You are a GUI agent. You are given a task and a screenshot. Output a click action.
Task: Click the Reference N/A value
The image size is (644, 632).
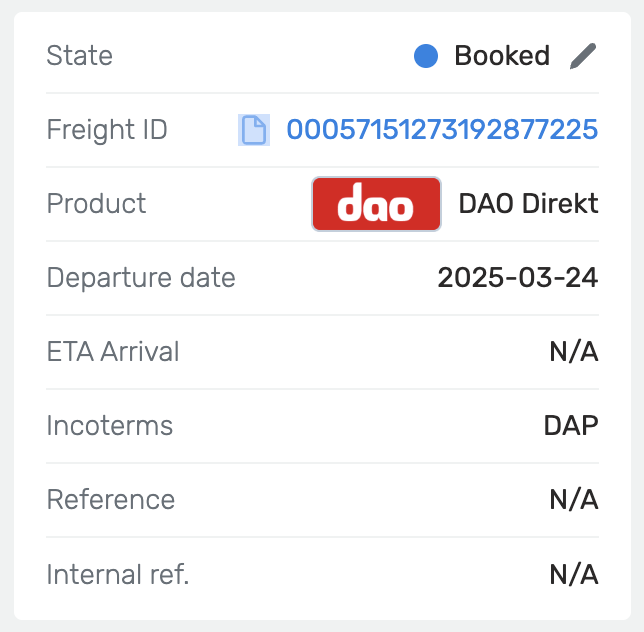pyautogui.click(x=574, y=500)
